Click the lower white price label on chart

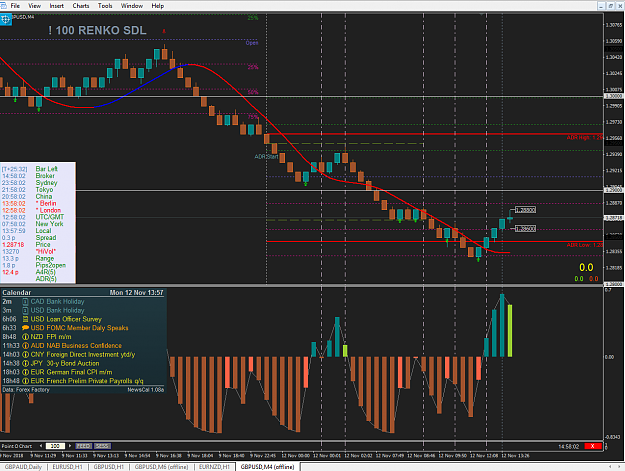click(x=525, y=229)
